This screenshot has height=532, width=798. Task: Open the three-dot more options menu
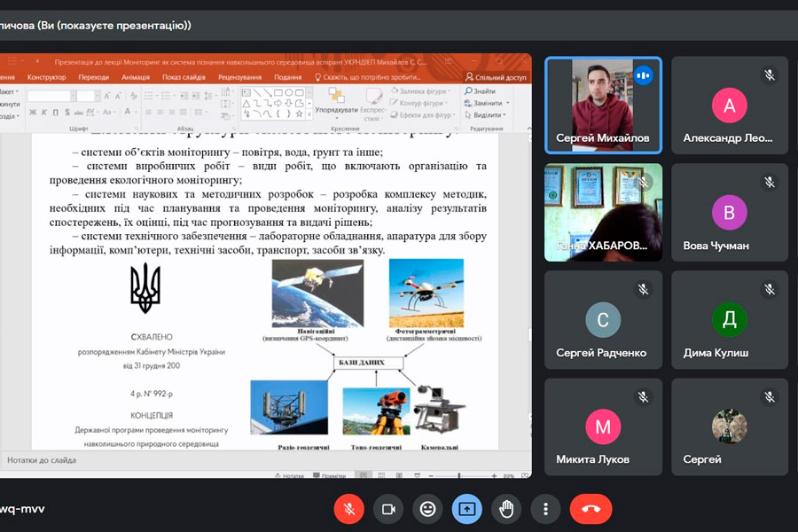tap(545, 509)
